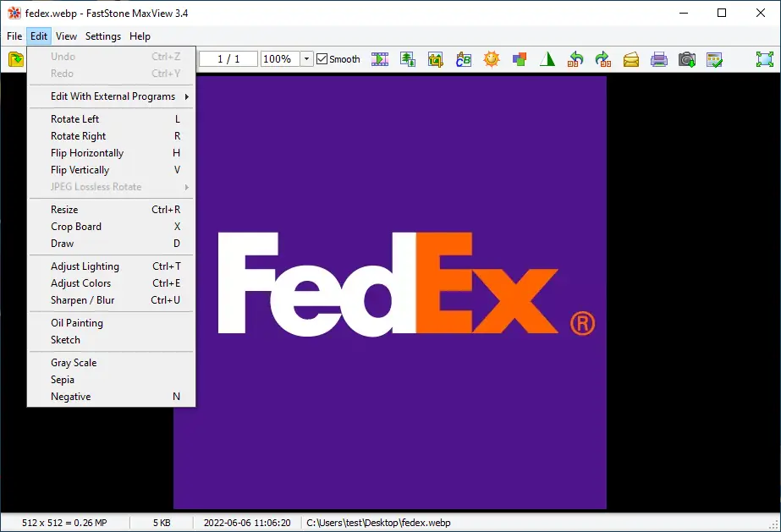Expand the Edit With External Programs submenu

click(111, 96)
